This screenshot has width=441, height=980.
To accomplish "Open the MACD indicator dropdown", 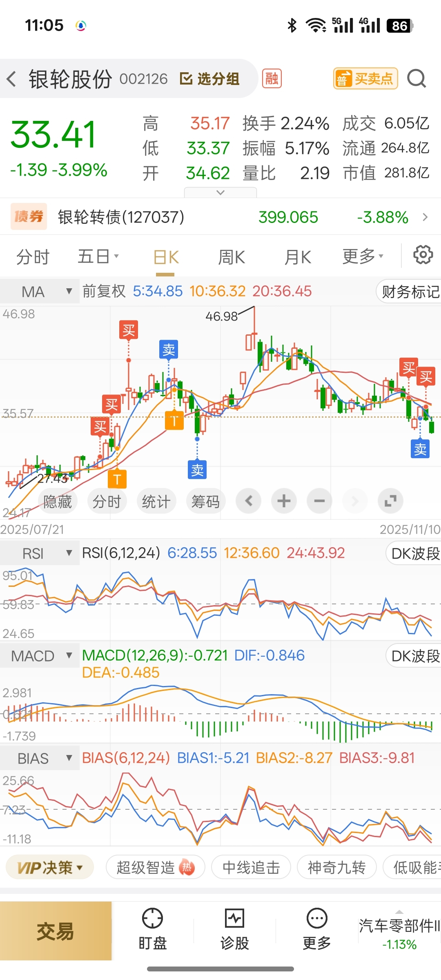I will pyautogui.click(x=40, y=656).
